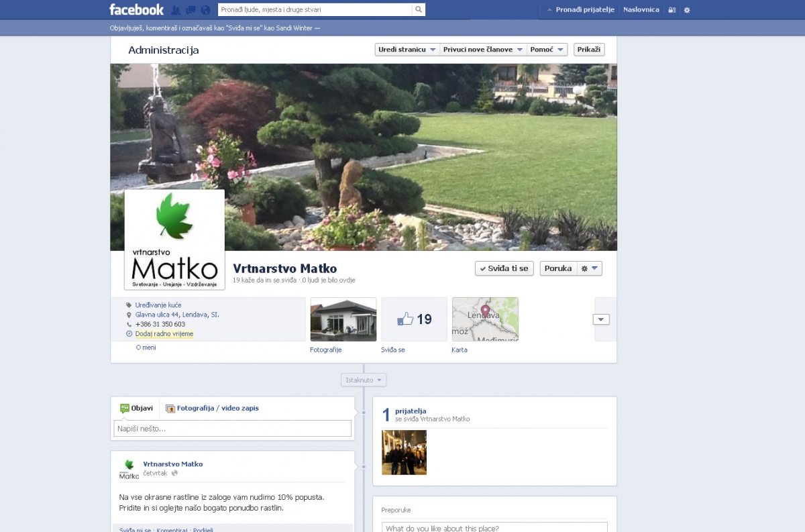Open the 'Istaknuto' timeline filter dropdown
The height and width of the screenshot is (532, 805).
coord(364,380)
